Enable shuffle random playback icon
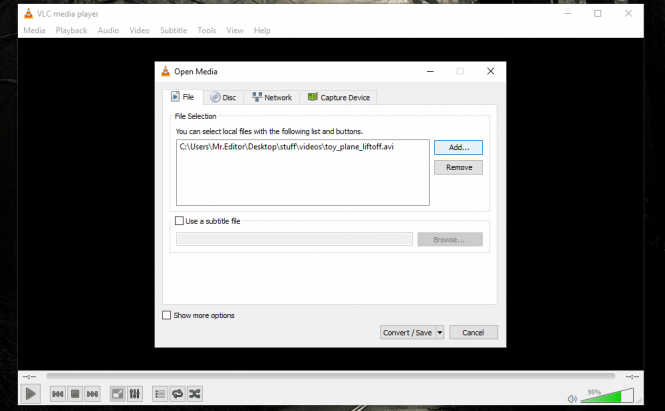The width and height of the screenshot is (665, 411). coord(195,394)
